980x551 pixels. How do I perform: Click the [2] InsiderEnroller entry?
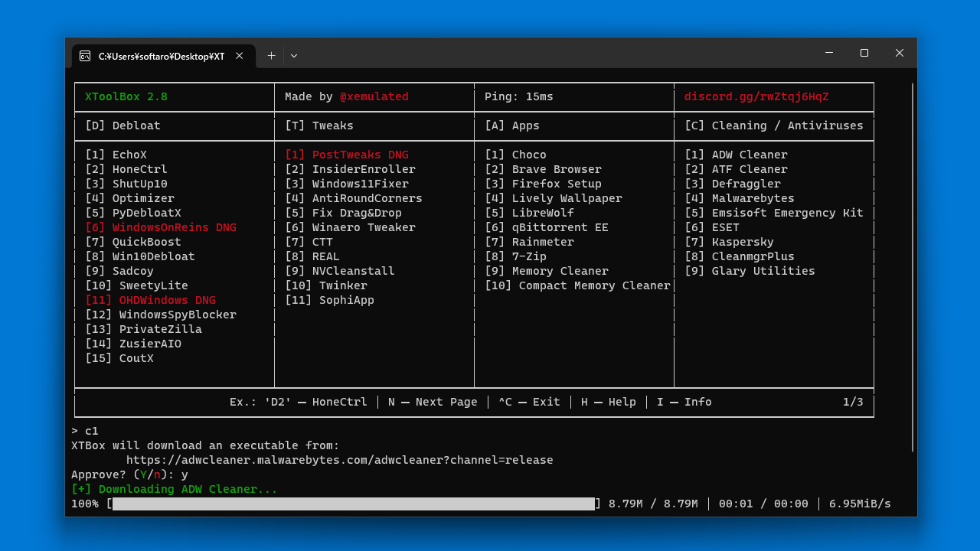point(351,169)
